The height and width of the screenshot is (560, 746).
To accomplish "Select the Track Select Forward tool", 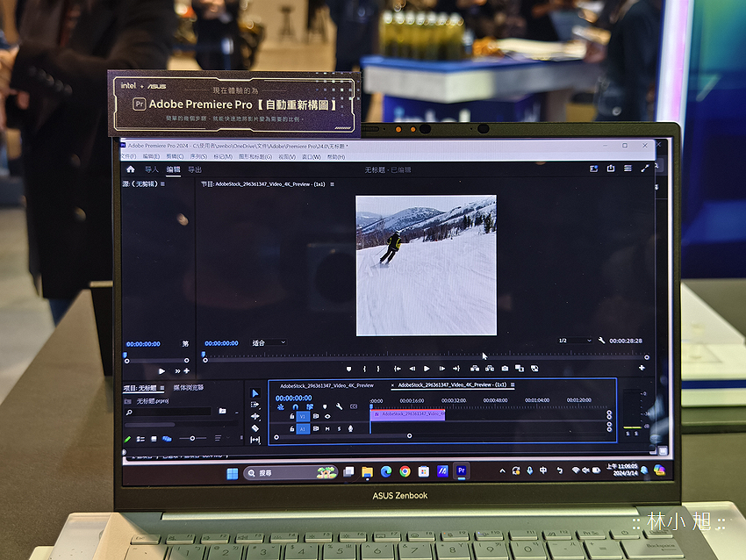I will click(255, 405).
